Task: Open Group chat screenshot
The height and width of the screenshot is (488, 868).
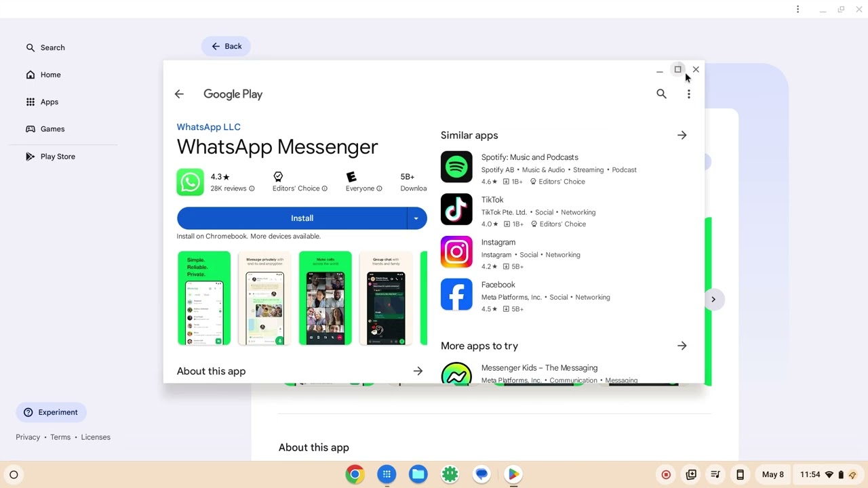Action: click(386, 298)
